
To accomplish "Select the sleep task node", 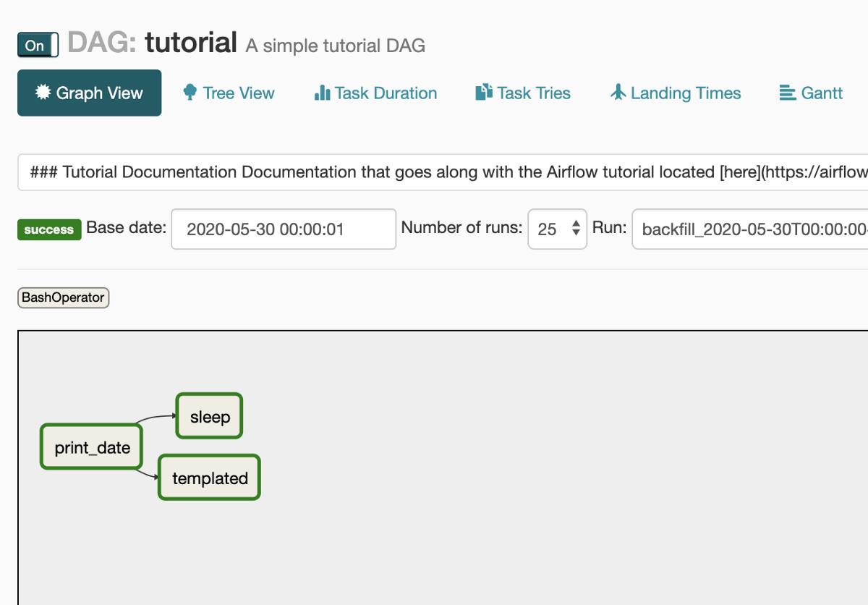I will tap(209, 416).
